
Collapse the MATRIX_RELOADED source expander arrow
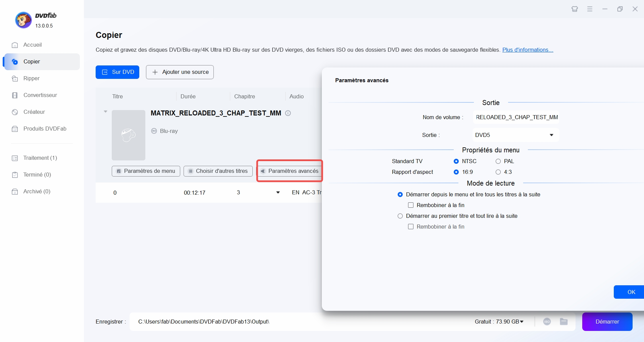pyautogui.click(x=105, y=111)
